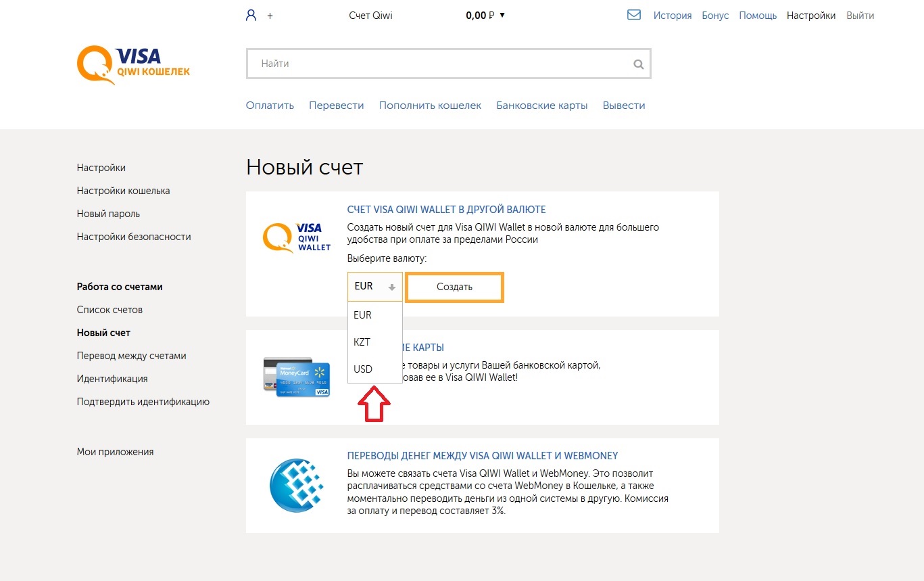Image resolution: width=924 pixels, height=581 pixels.
Task: Open Настройки in the left sidebar
Action: tap(101, 168)
